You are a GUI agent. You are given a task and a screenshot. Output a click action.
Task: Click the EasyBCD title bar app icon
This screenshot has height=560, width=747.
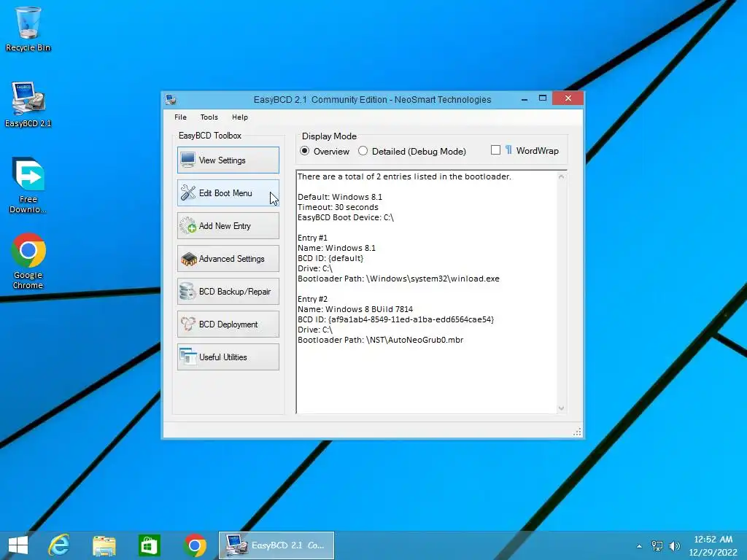click(x=171, y=99)
